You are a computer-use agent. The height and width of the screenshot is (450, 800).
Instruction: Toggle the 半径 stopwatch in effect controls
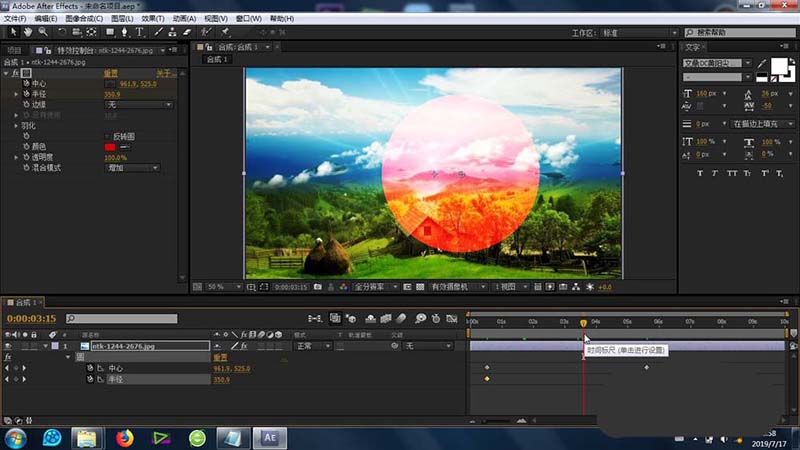tap(26, 94)
